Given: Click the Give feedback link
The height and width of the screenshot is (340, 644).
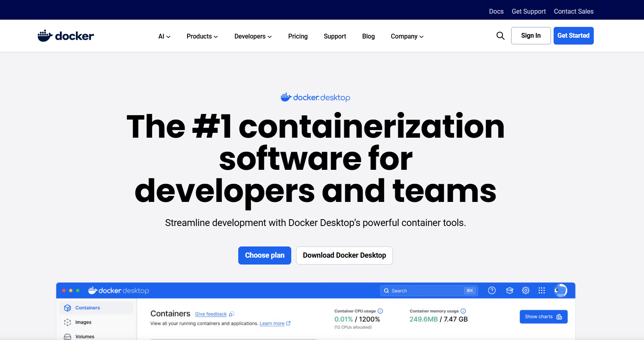Looking at the screenshot, I should coord(211,314).
